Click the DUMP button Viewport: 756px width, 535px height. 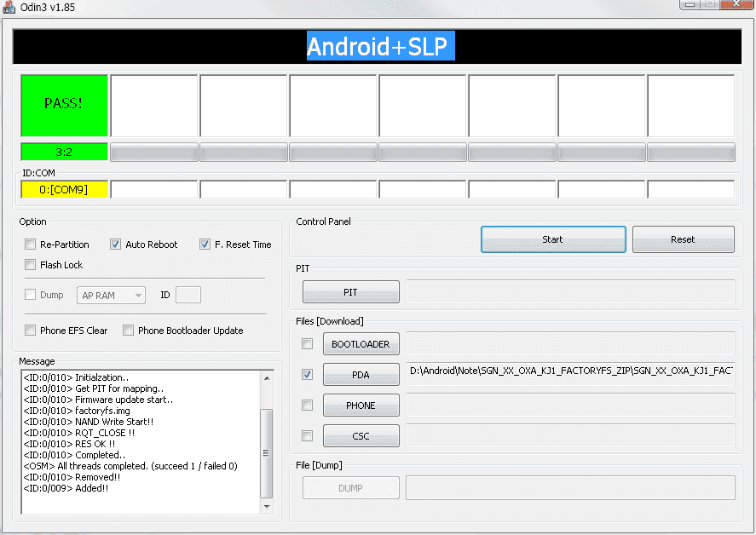[x=351, y=488]
